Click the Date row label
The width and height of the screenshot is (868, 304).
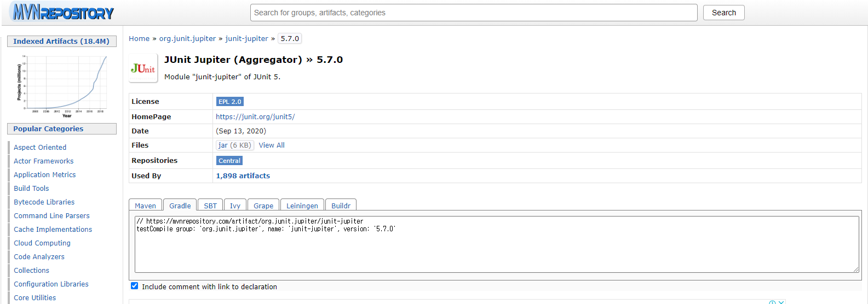140,131
